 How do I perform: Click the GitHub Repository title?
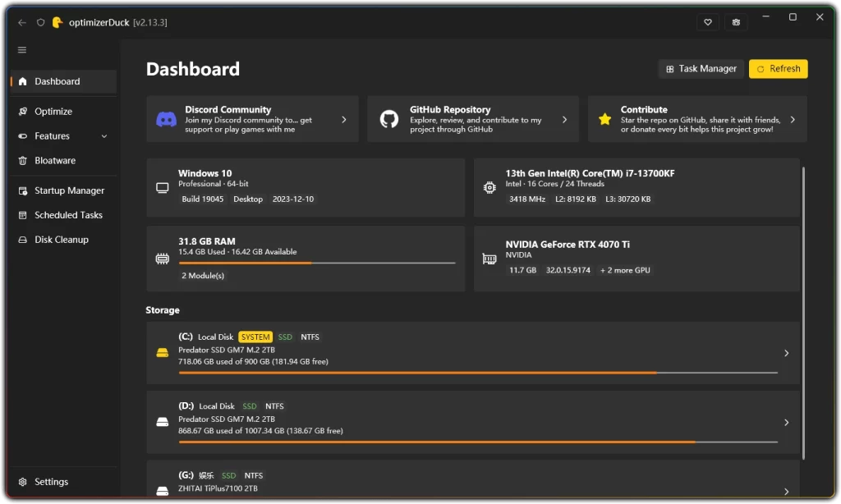point(450,109)
